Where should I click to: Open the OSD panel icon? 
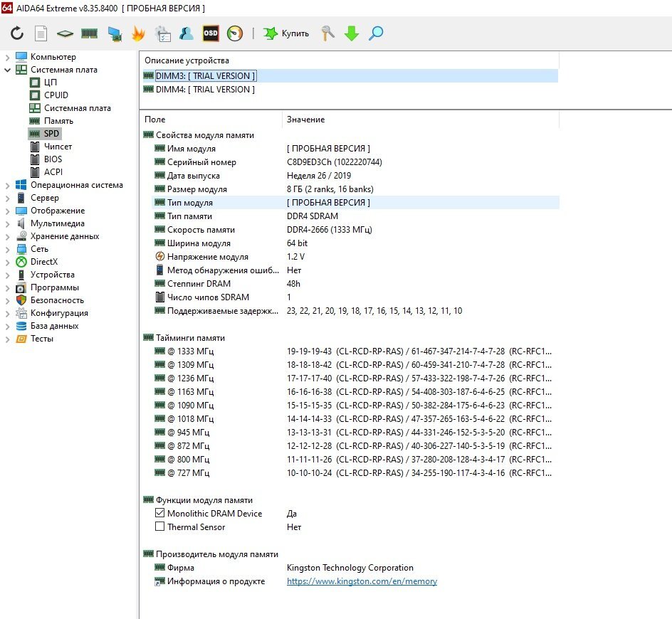tap(211, 33)
